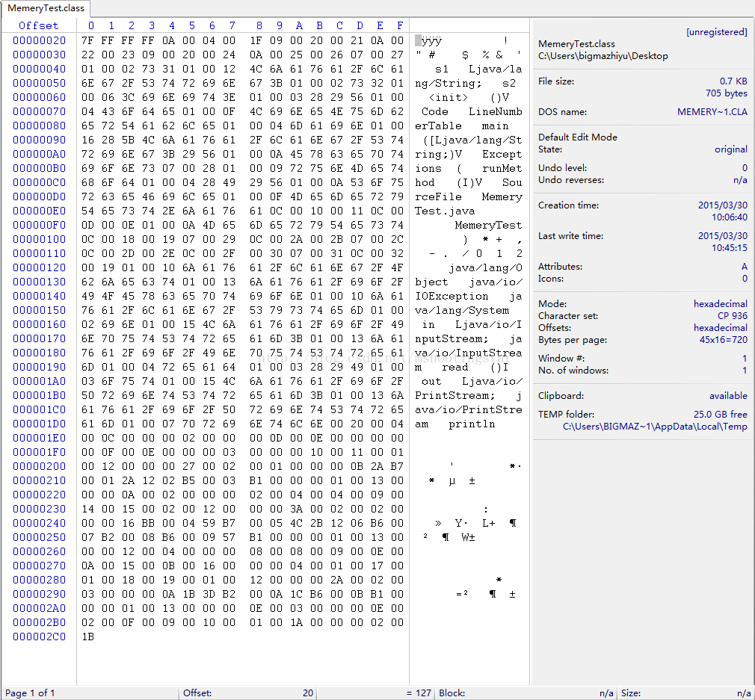
Task: Click the TEMP folder path C:\Users\BIGMAZ~1\AppData\Local\Temp
Action: click(655, 427)
